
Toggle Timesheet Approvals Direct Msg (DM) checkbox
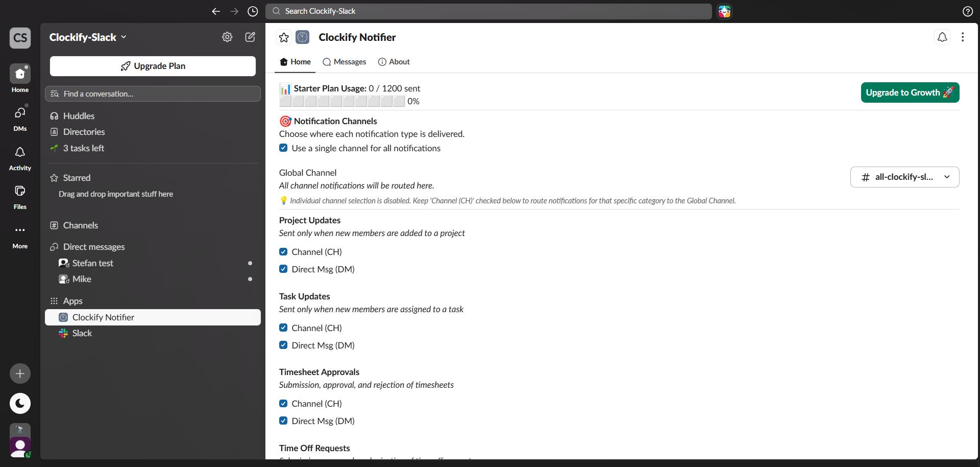pos(283,421)
